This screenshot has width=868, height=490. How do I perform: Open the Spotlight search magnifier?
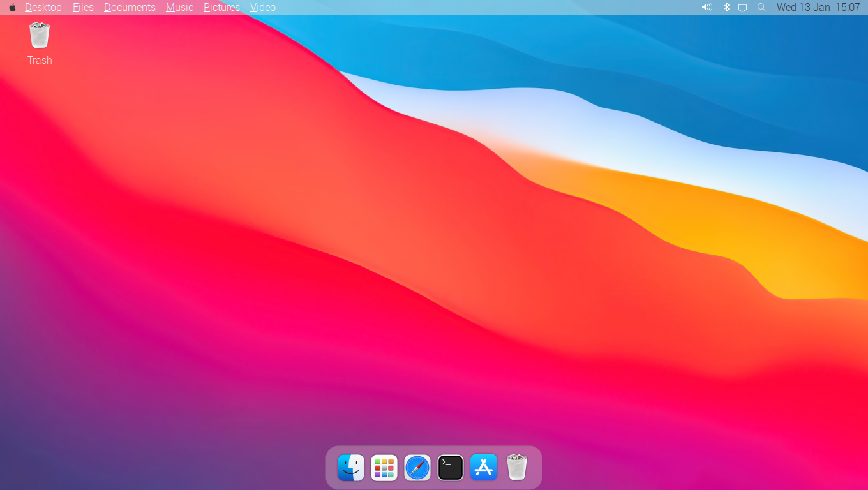coord(761,8)
